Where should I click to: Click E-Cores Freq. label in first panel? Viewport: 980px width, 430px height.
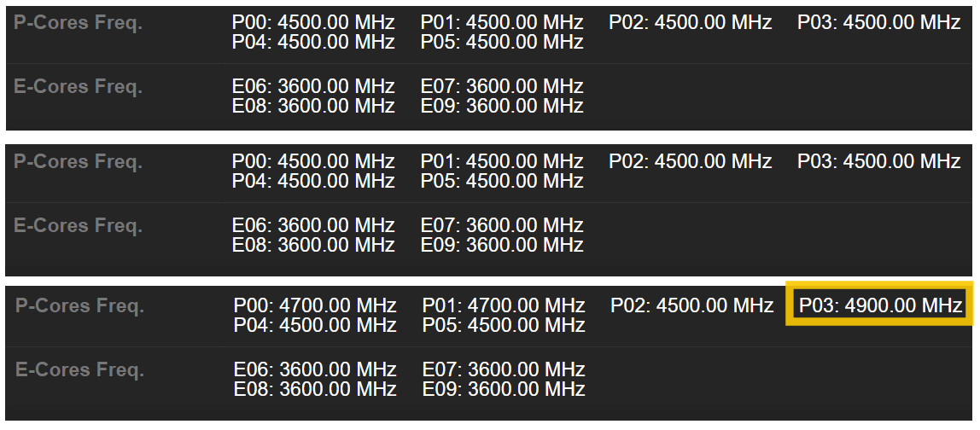tap(78, 87)
